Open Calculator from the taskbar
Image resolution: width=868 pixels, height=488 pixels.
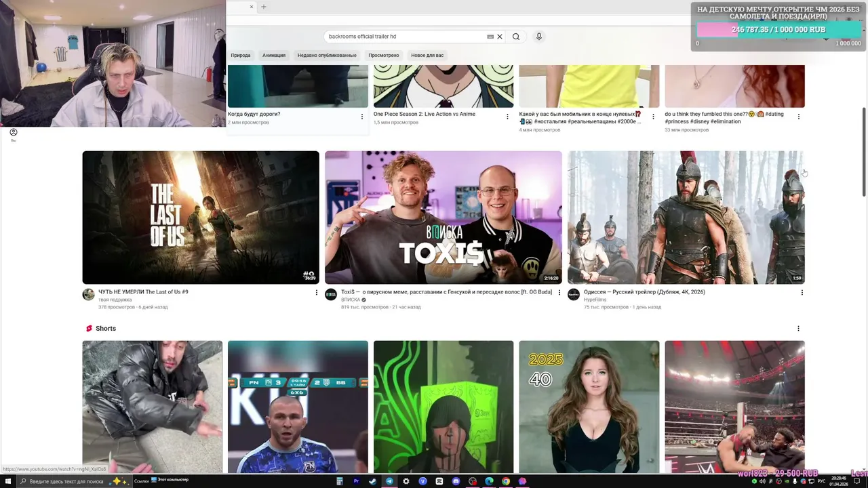point(340,481)
